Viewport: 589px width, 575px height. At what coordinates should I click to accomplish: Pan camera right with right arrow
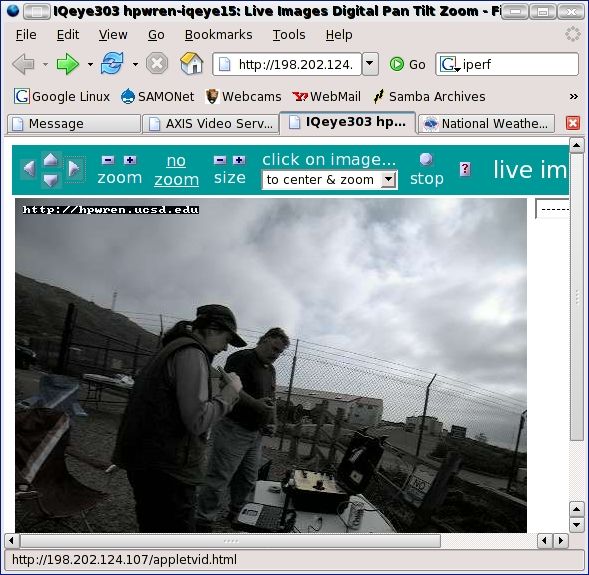pos(74,169)
